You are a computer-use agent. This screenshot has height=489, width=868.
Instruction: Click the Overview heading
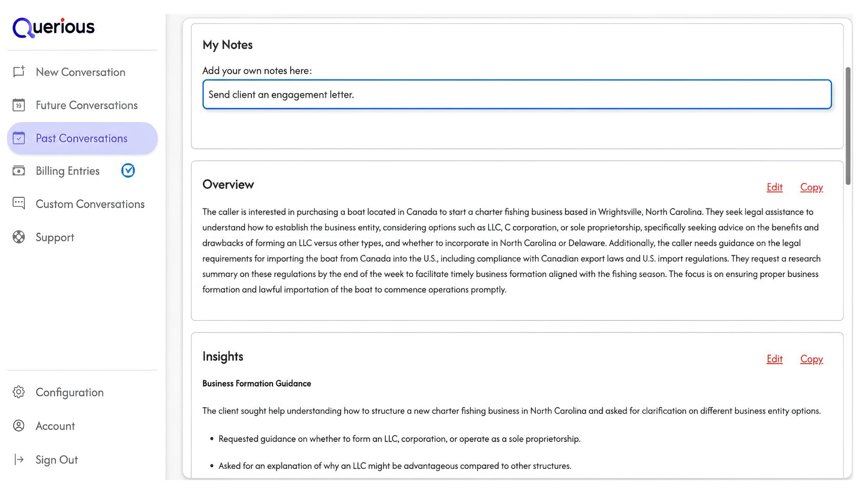(228, 184)
